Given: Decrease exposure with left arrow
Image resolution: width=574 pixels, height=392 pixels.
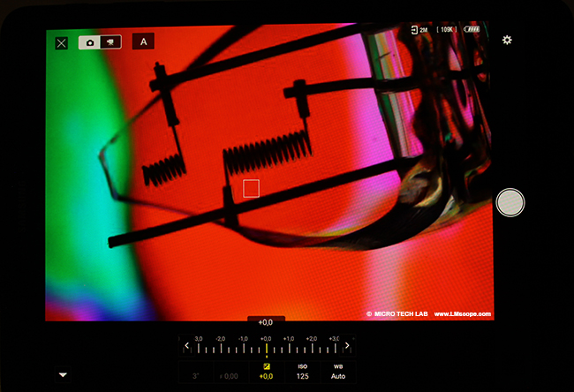Looking at the screenshot, I should (x=186, y=346).
